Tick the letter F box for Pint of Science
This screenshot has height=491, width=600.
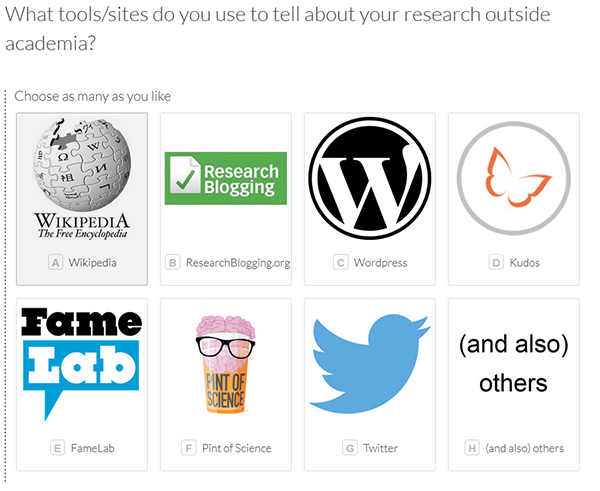point(188,448)
